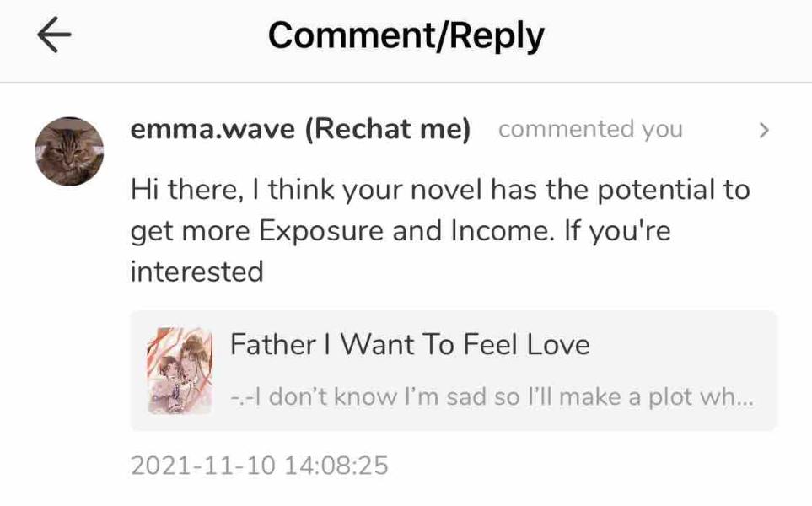Tap the back arrow icon

54,36
